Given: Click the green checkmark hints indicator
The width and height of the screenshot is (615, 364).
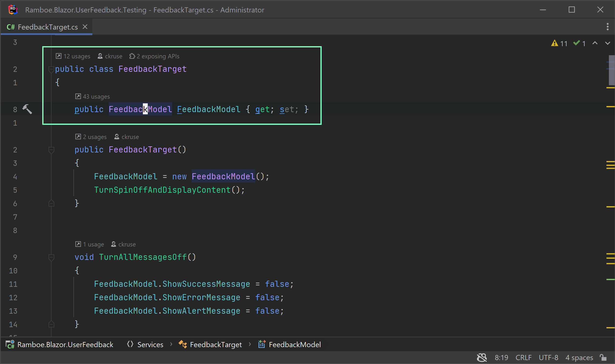Looking at the screenshot, I should [579, 43].
